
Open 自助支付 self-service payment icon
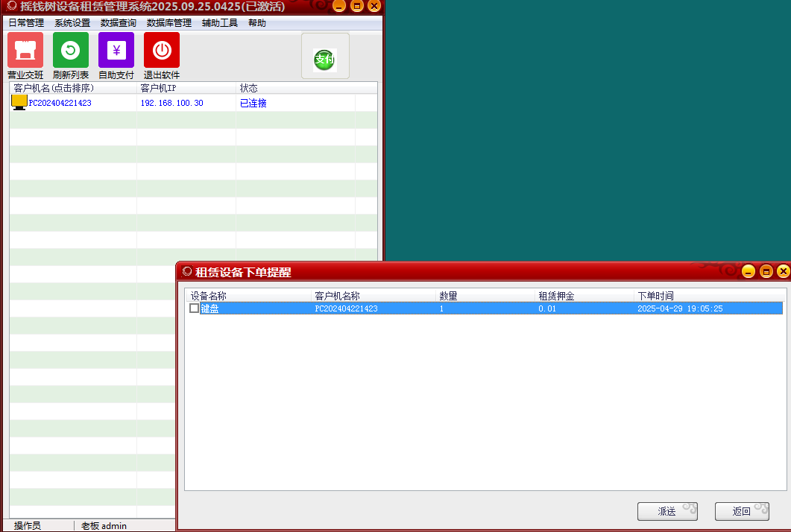point(116,50)
